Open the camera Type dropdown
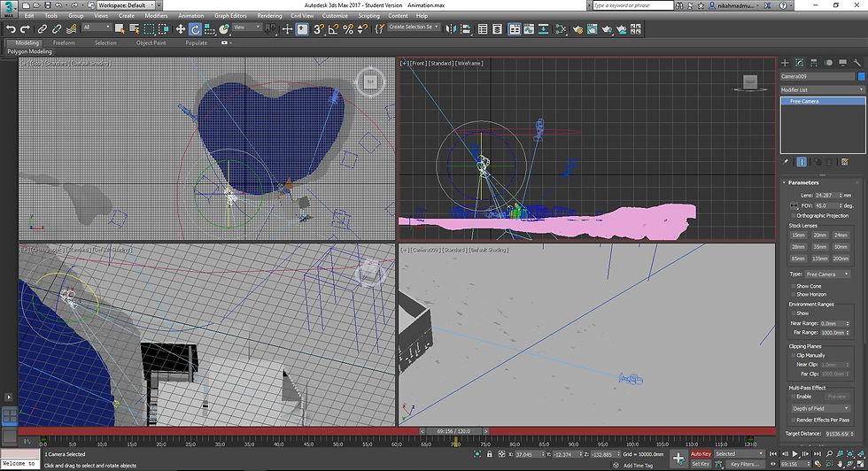 827,274
